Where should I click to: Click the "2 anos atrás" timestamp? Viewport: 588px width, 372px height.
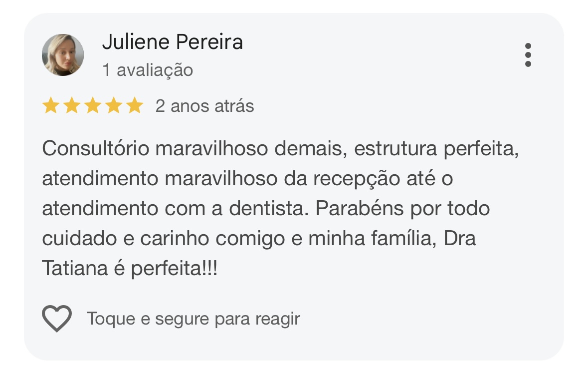click(x=204, y=106)
